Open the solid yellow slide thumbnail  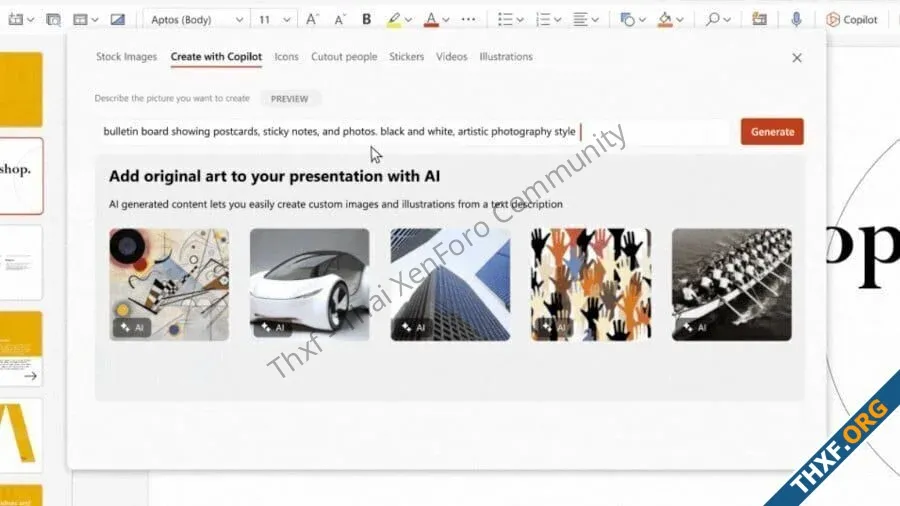click(21, 89)
